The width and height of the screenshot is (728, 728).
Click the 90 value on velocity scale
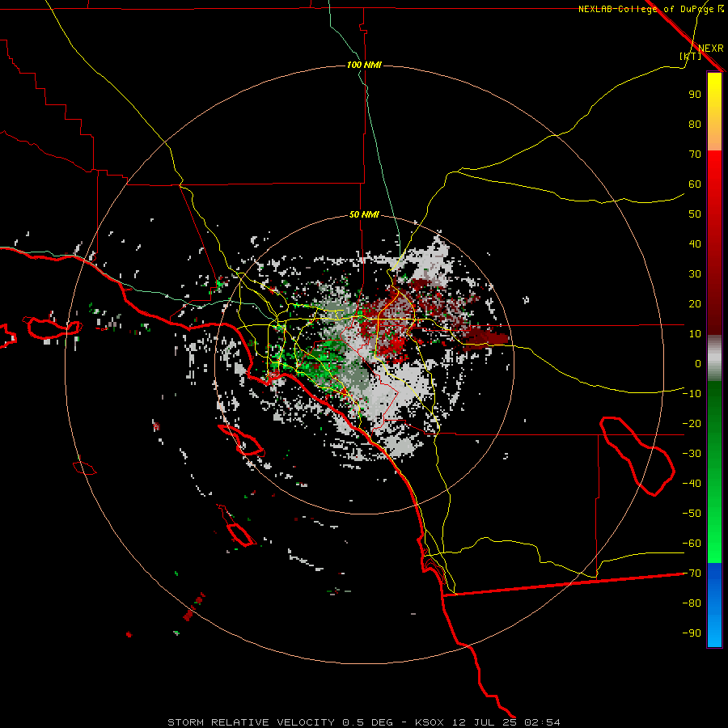695,95
